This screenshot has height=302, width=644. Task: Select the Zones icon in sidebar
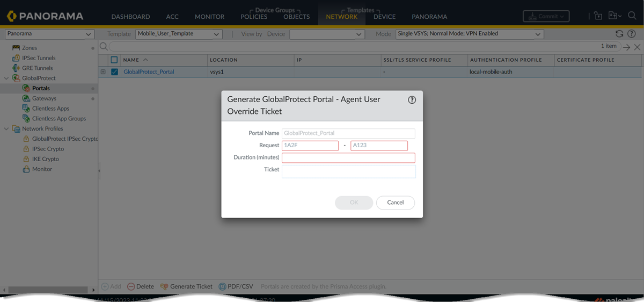[x=16, y=48]
